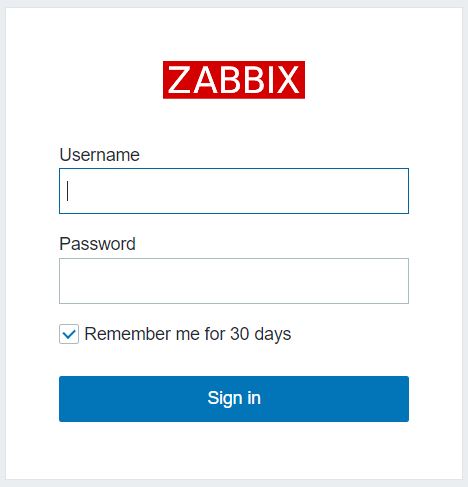Focus the Username input field

[x=234, y=191]
